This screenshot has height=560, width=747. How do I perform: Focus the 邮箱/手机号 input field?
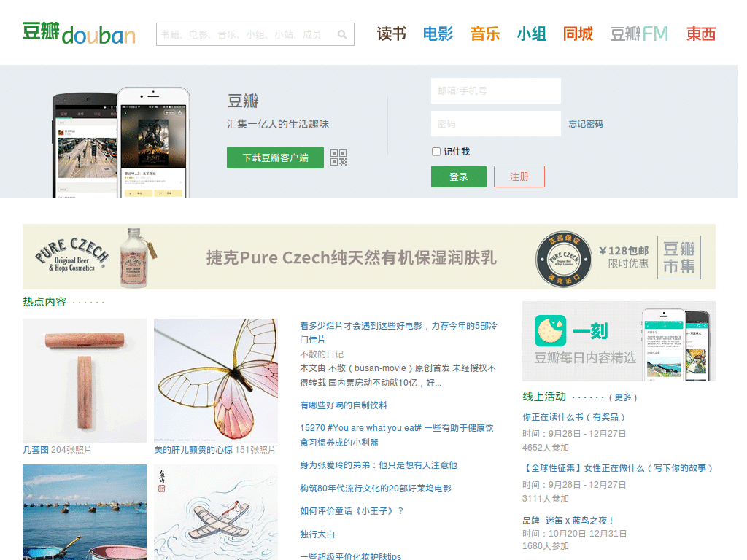496,90
